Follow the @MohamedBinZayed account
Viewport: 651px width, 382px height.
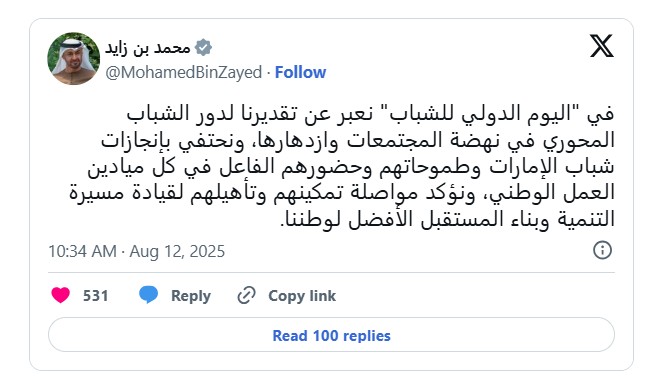tap(300, 72)
